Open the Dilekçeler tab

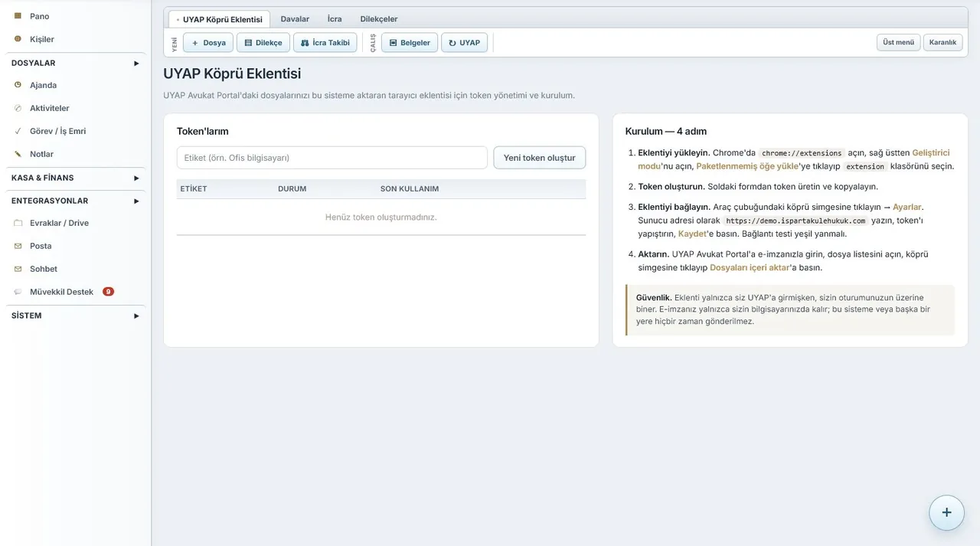pos(379,19)
